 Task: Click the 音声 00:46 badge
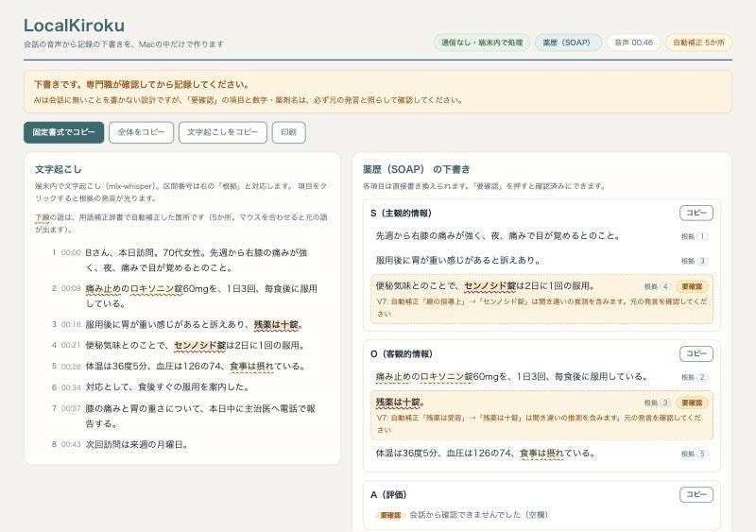pyautogui.click(x=633, y=43)
